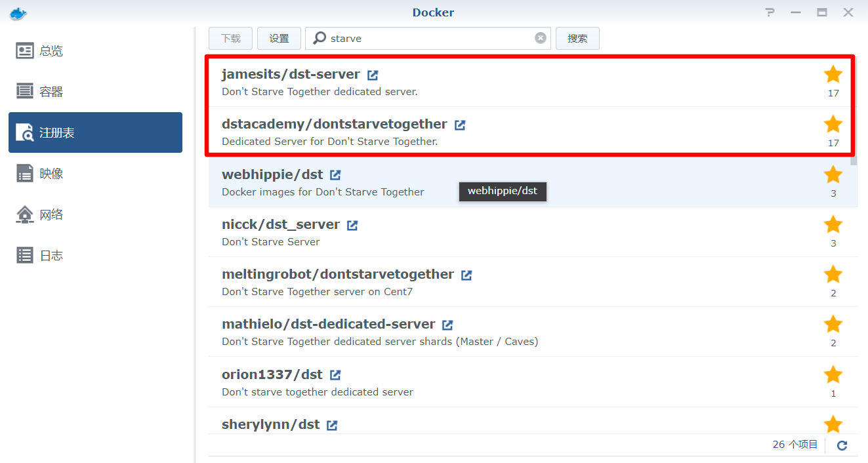Select the meltingrobot/dontstarvetogether title
The width and height of the screenshot is (868, 463).
pyautogui.click(x=338, y=274)
